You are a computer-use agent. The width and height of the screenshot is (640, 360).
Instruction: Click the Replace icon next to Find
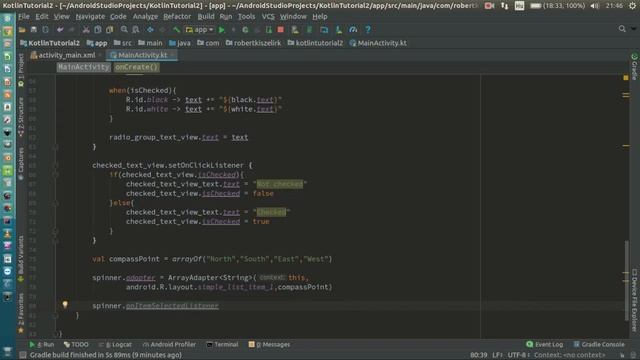click(136, 29)
